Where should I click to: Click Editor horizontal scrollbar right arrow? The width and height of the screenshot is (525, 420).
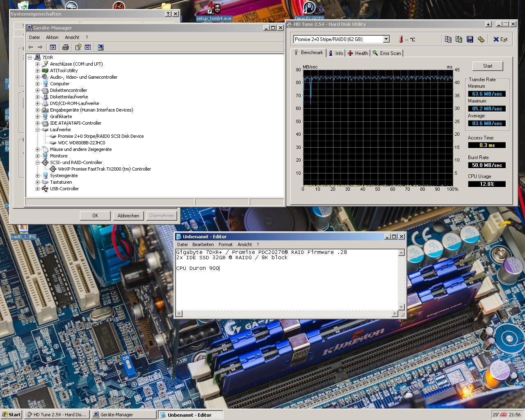(x=395, y=314)
